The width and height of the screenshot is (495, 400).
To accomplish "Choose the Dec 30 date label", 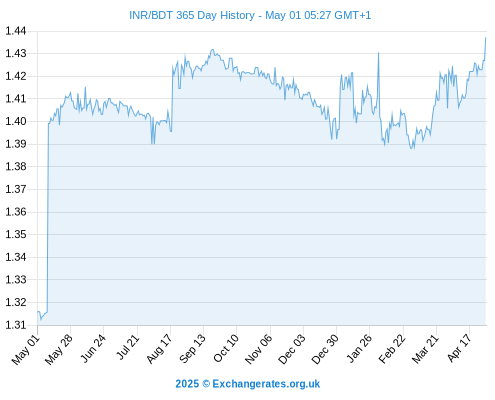I will point(325,349).
